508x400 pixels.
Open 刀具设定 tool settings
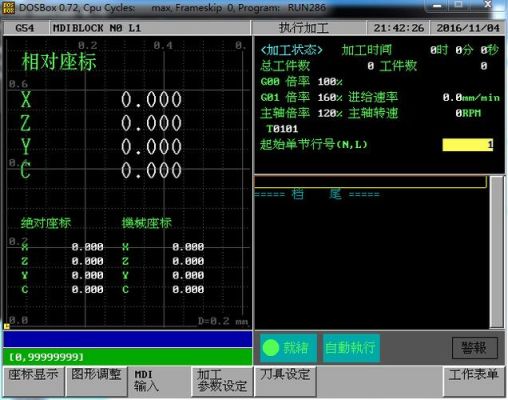285,381
